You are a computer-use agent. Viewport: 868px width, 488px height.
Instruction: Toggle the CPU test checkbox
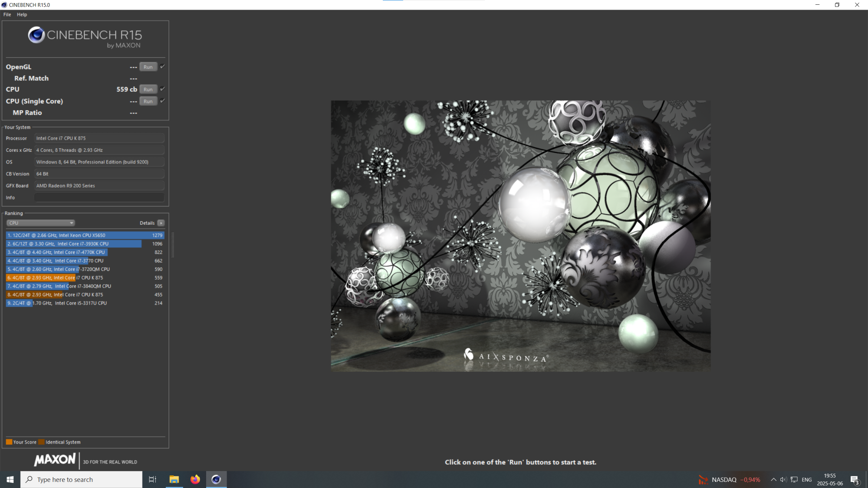(x=162, y=89)
